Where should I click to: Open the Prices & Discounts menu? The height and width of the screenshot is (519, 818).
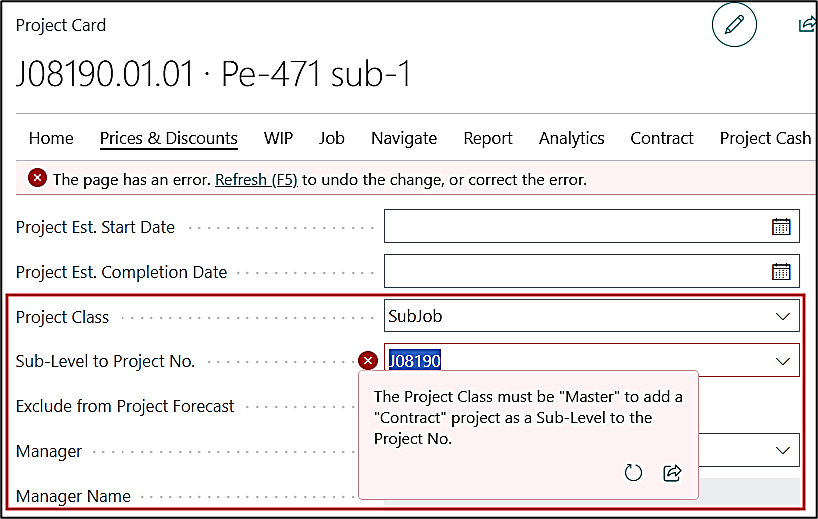click(x=169, y=138)
